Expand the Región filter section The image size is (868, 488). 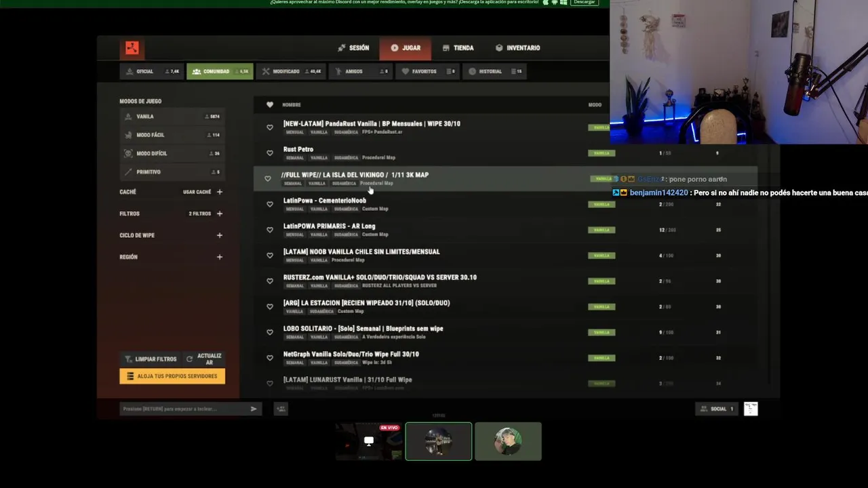pyautogui.click(x=219, y=257)
